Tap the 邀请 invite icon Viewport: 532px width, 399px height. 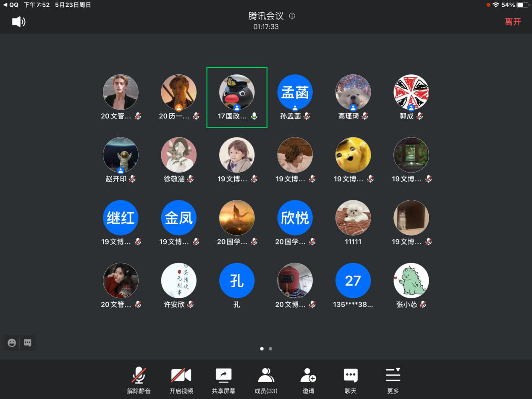point(308,380)
